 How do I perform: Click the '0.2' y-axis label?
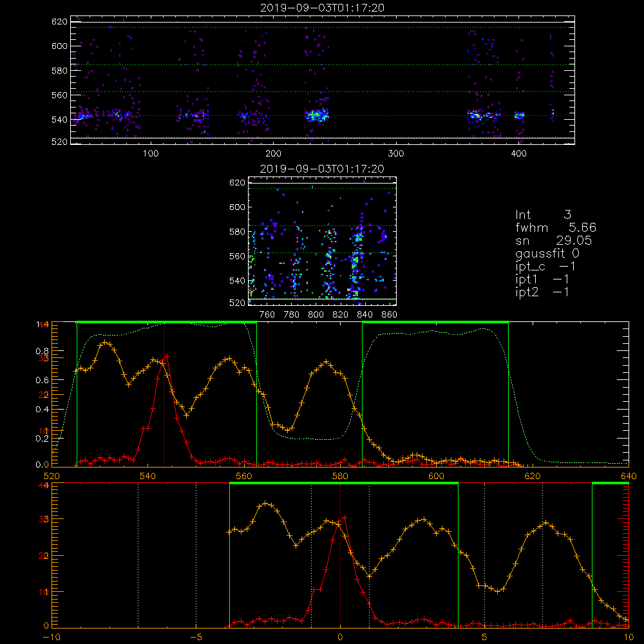(x=43, y=438)
